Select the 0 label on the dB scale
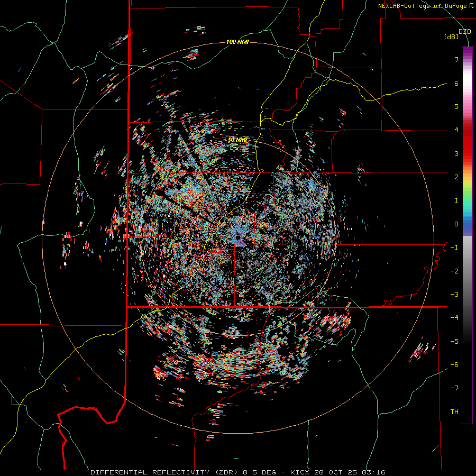The image size is (476, 476). 456,224
